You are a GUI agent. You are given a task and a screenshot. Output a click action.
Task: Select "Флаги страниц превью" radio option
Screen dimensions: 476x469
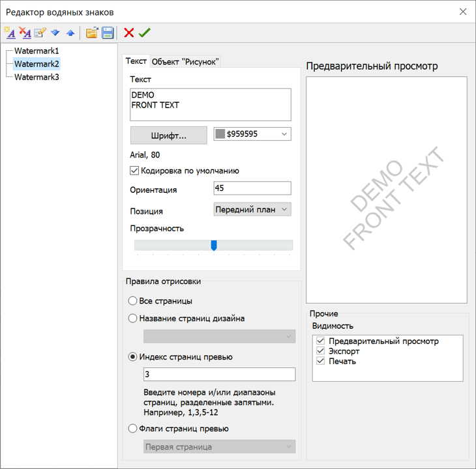tap(133, 429)
